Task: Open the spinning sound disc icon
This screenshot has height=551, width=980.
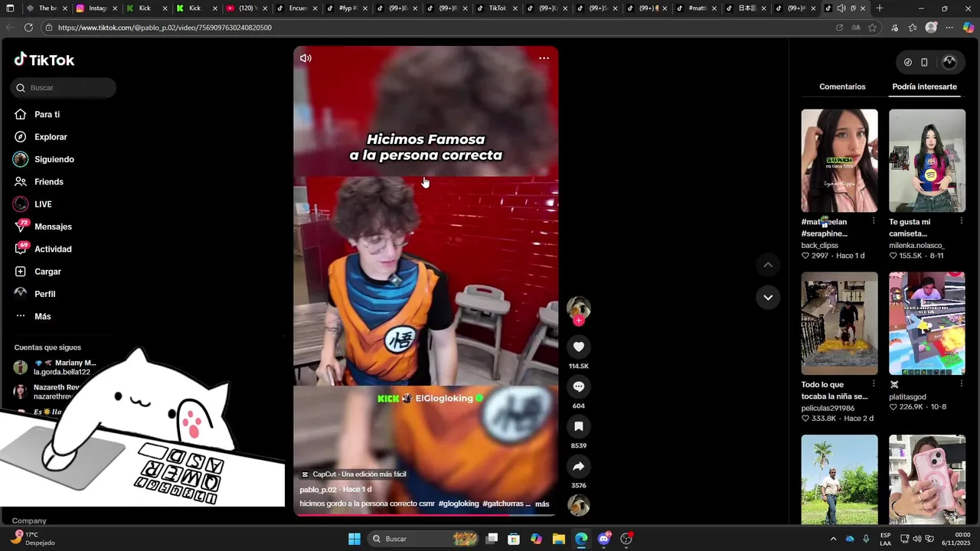Action: click(x=578, y=505)
